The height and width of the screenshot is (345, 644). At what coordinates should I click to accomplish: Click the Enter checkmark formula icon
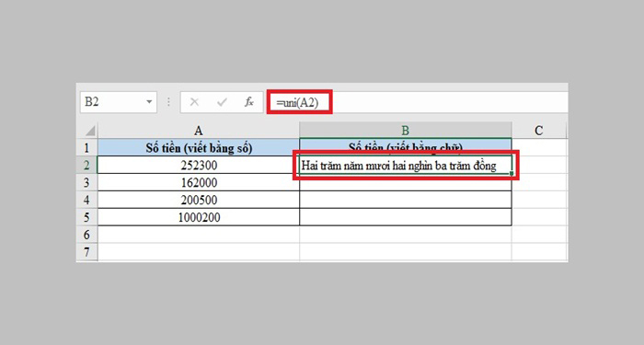click(x=223, y=102)
